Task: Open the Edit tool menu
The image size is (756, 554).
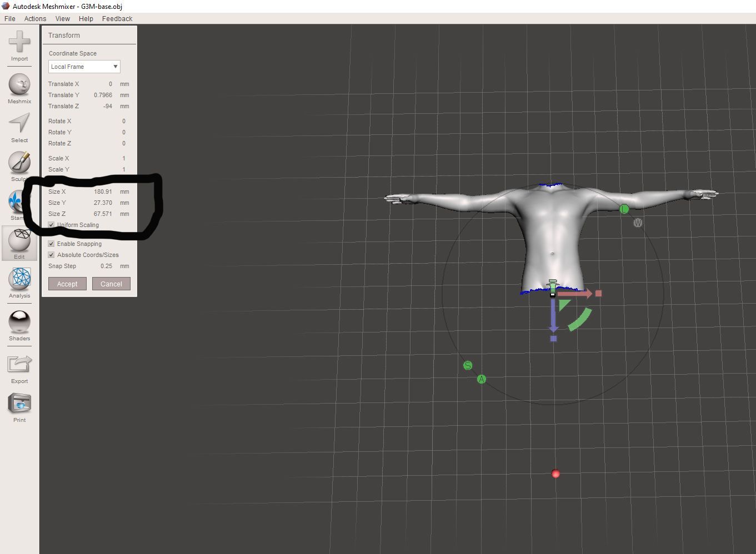Action: click(19, 240)
